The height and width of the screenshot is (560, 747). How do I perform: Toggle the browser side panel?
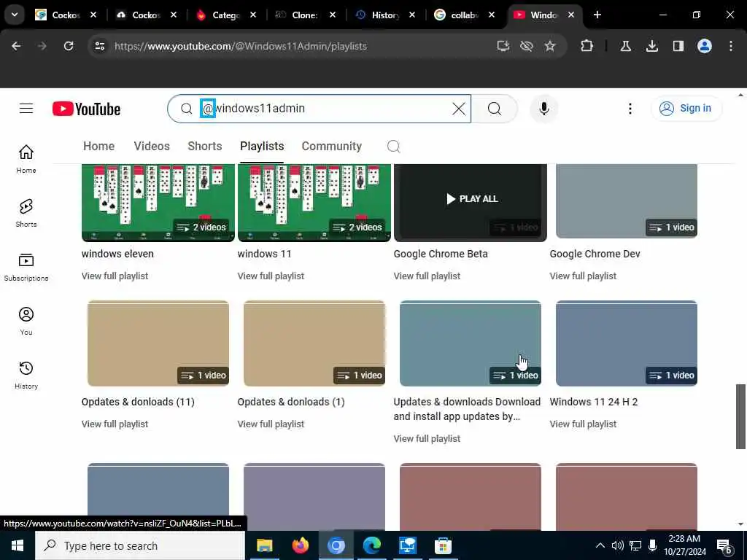point(678,46)
